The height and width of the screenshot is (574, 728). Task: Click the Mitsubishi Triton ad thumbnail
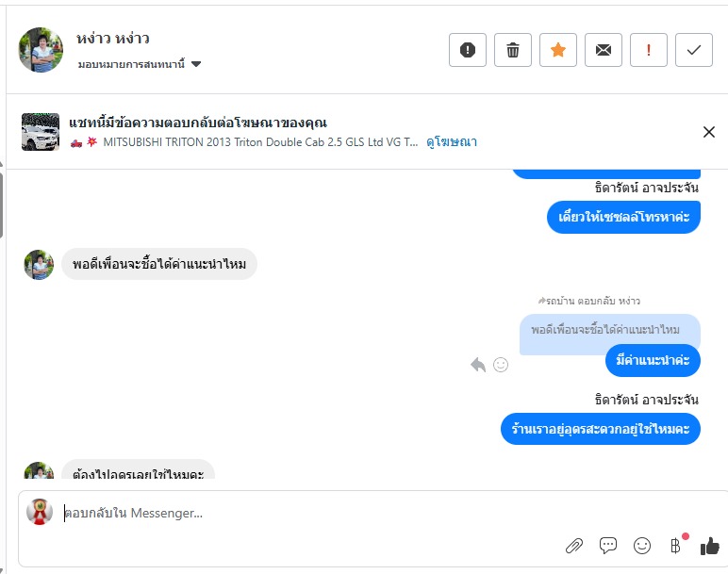[41, 132]
